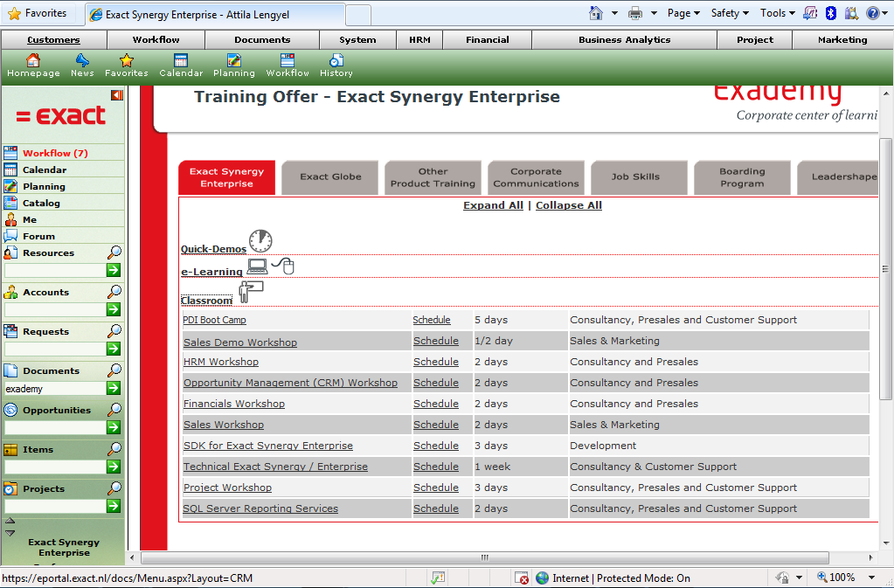This screenshot has width=894, height=588.
Task: Submit the Projects search with green arrow
Action: tap(114, 506)
